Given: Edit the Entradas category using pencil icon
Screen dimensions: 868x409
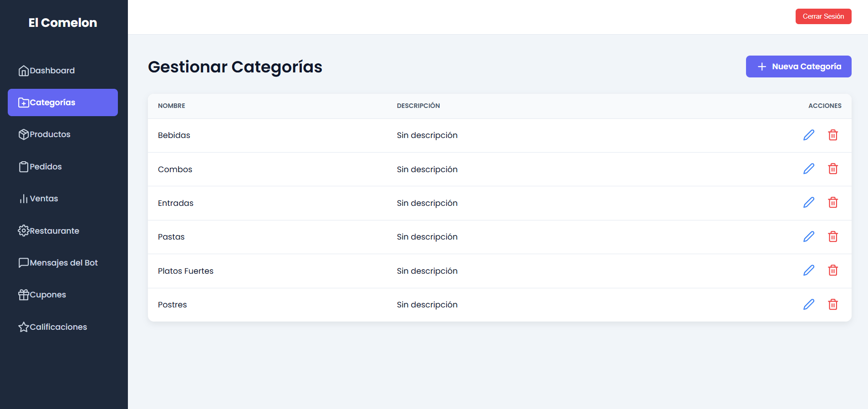Looking at the screenshot, I should tap(808, 203).
